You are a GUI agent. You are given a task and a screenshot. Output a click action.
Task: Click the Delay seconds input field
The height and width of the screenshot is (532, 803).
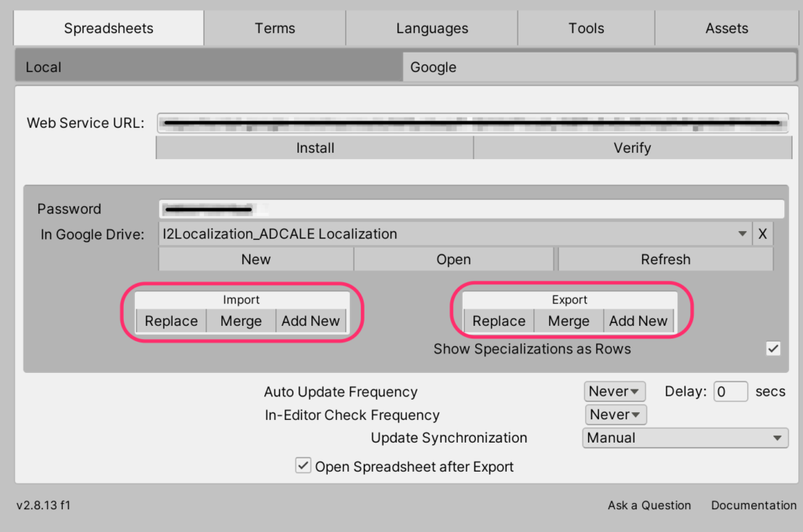[729, 391]
